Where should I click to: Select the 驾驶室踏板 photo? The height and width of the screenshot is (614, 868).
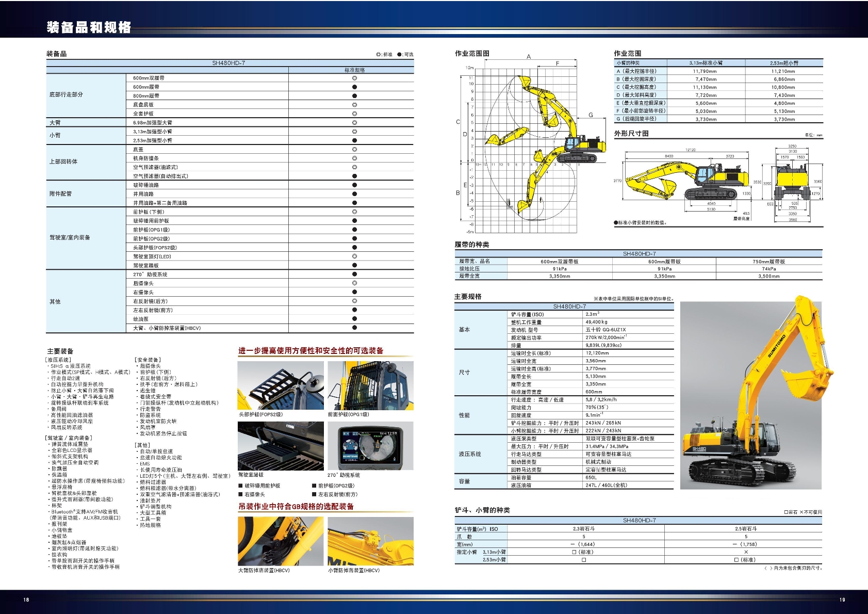coord(281,446)
